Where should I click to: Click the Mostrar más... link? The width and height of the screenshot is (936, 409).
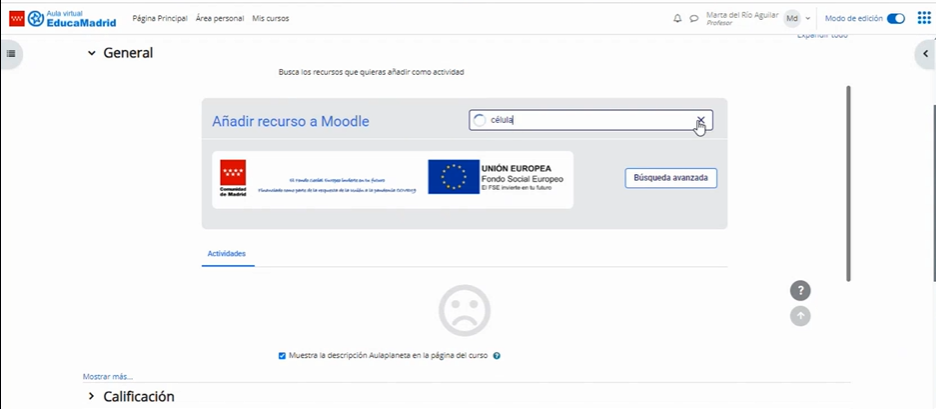pyautogui.click(x=107, y=377)
